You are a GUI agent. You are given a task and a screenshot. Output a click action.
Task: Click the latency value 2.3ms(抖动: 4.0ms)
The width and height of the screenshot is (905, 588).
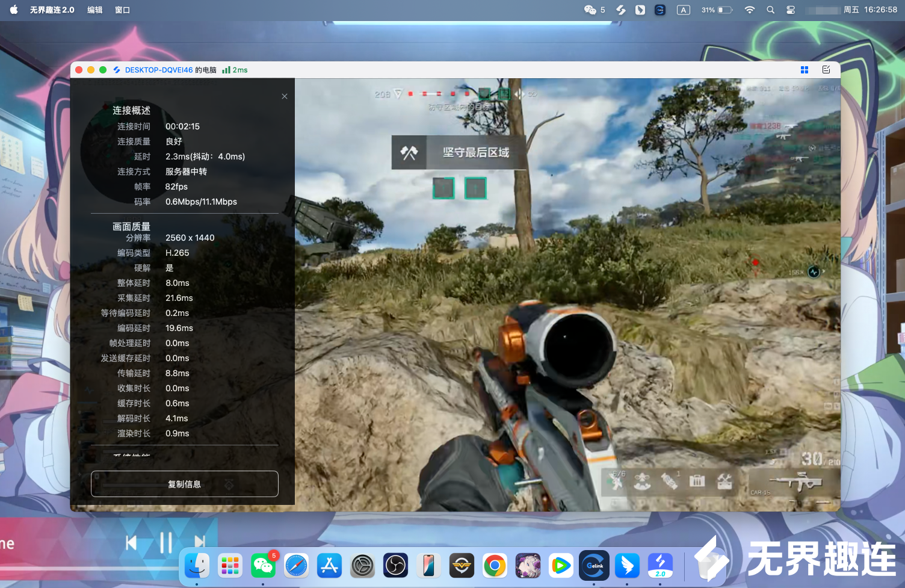[x=205, y=156]
